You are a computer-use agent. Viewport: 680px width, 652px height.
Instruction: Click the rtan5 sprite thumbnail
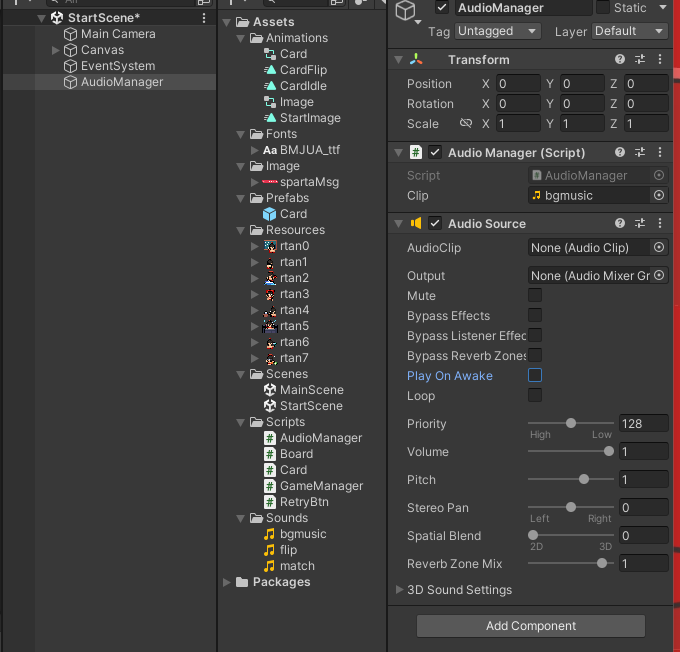pyautogui.click(x=270, y=326)
